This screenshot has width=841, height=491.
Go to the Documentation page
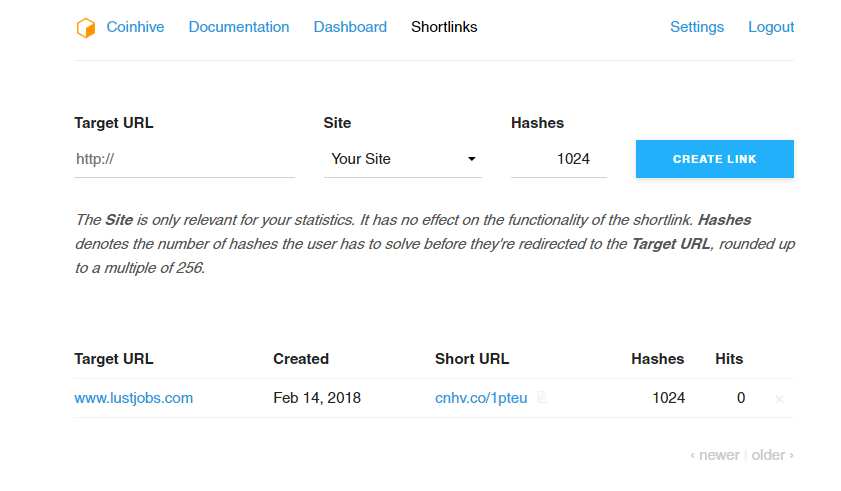click(239, 27)
